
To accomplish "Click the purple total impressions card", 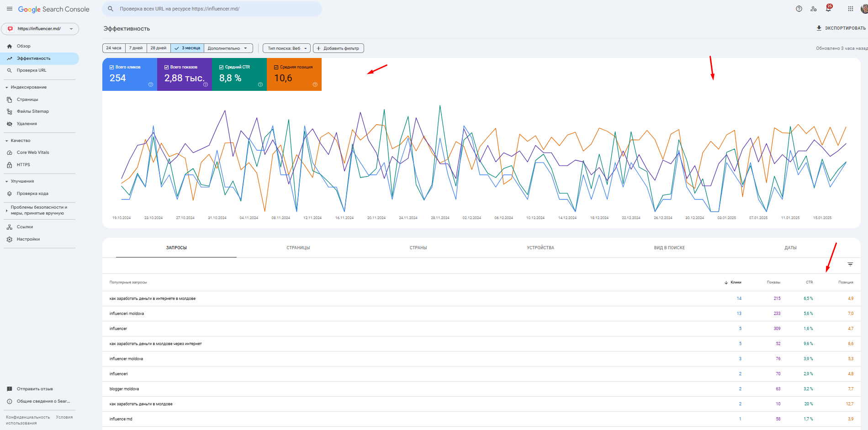I will click(184, 74).
